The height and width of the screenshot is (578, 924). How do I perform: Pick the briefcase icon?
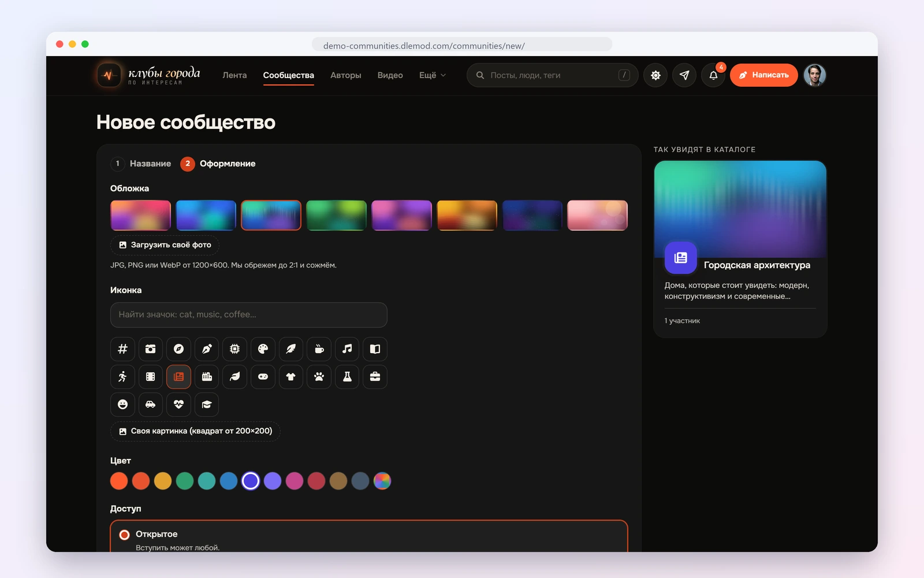(375, 377)
